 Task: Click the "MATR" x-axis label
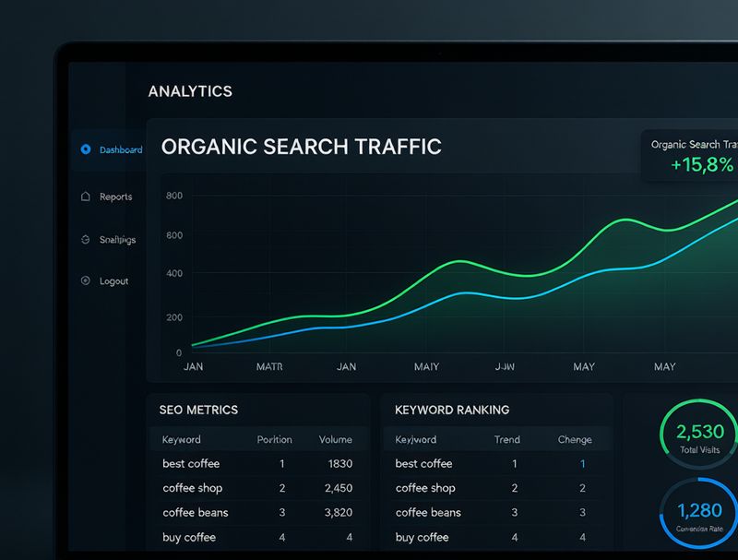(x=269, y=366)
